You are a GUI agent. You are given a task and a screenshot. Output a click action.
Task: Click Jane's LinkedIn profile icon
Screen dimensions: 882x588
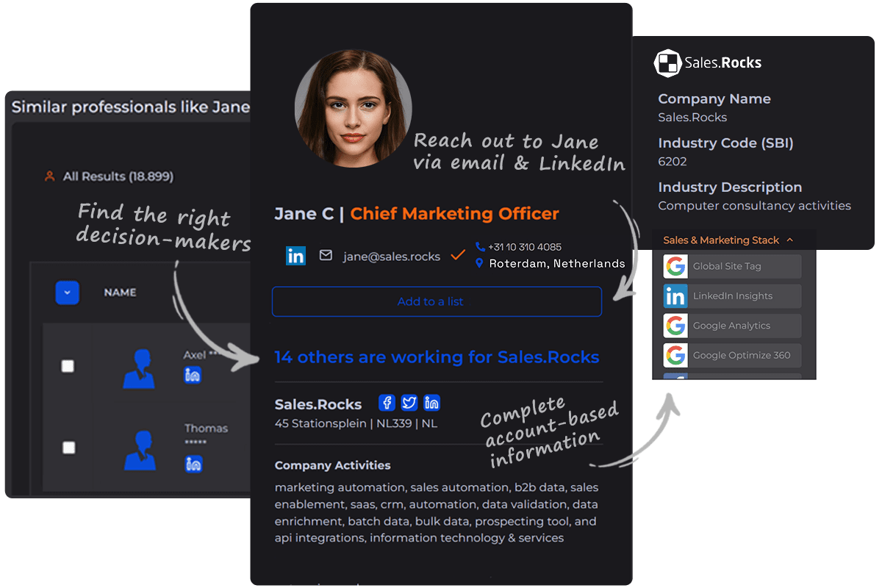pyautogui.click(x=295, y=256)
